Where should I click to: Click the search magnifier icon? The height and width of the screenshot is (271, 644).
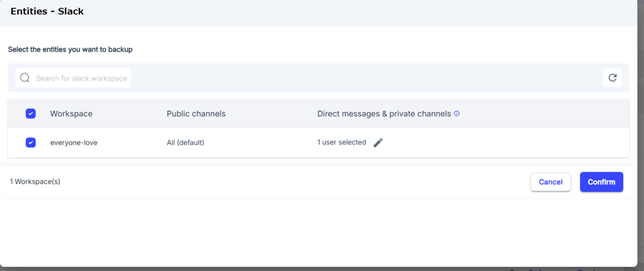coord(24,78)
